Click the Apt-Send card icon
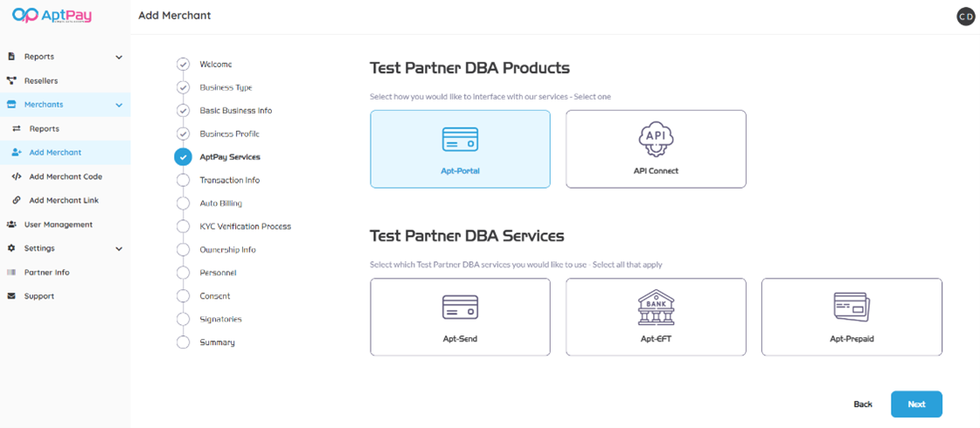This screenshot has width=980, height=428. point(460,307)
